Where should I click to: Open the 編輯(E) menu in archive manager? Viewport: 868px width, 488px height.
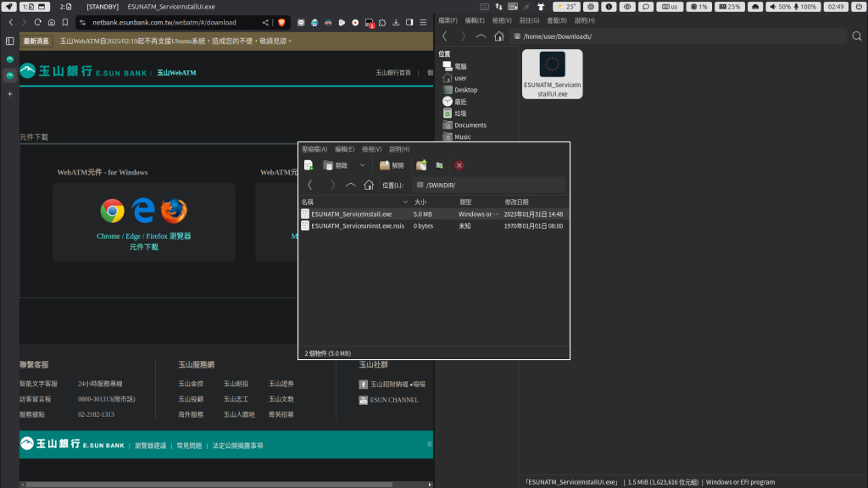tap(344, 149)
